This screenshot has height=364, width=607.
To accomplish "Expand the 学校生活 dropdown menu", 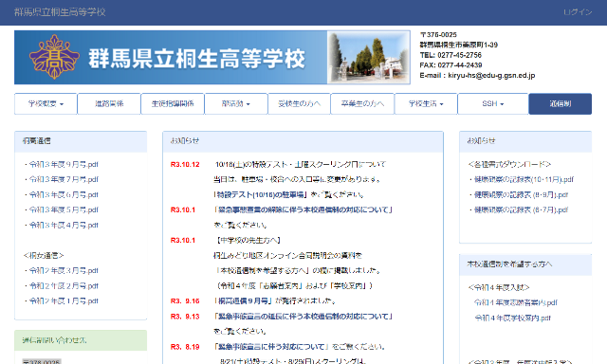I will pyautogui.click(x=426, y=103).
